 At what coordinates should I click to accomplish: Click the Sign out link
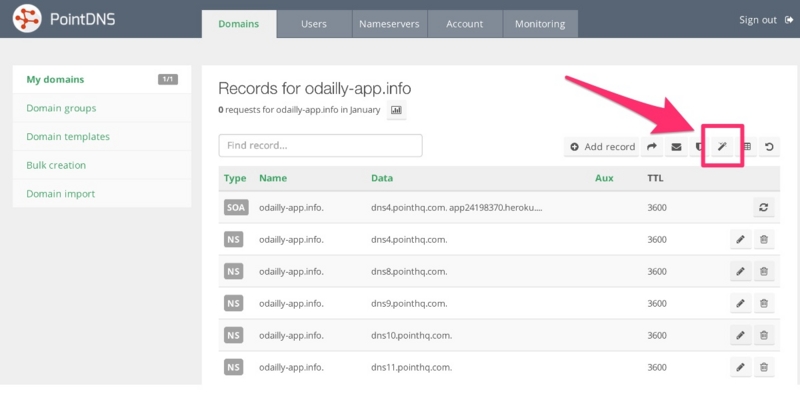tap(758, 20)
